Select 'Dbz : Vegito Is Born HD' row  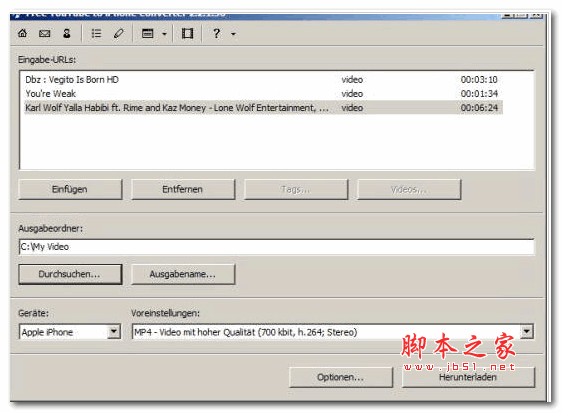click(264, 80)
